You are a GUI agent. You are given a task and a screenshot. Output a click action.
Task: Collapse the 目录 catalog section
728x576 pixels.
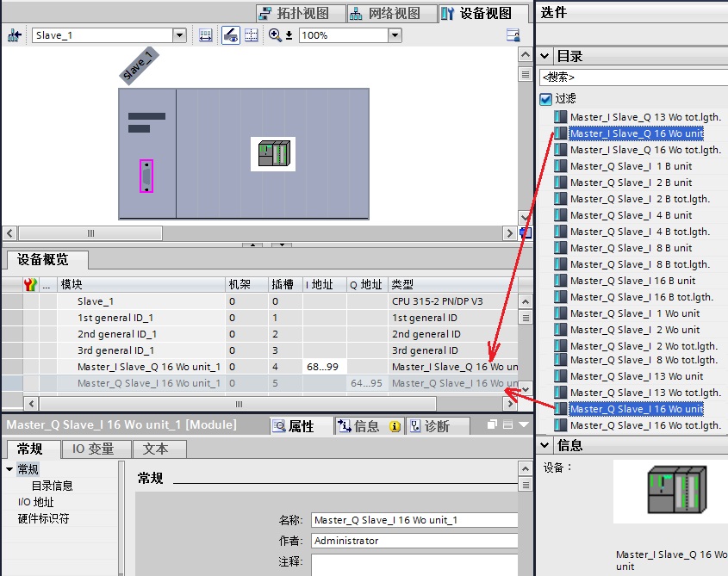pos(544,56)
